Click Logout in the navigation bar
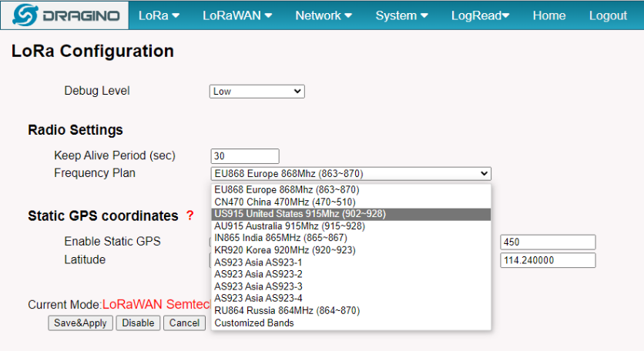644x351 pixels. coord(608,15)
